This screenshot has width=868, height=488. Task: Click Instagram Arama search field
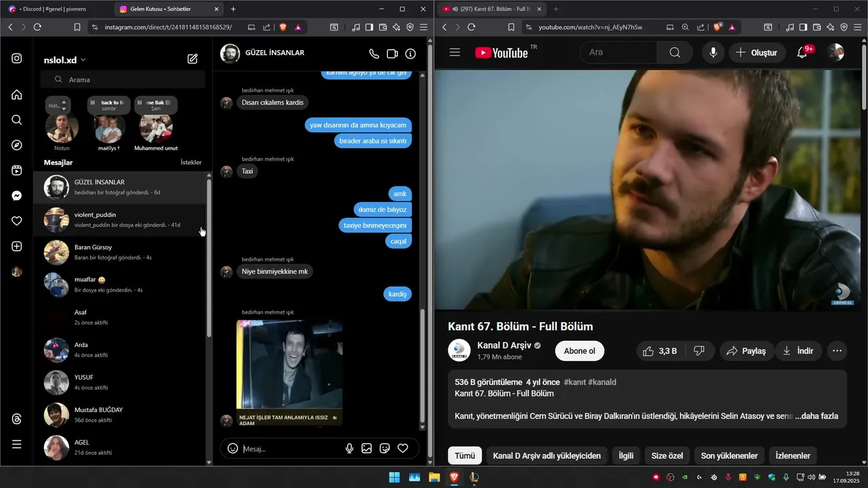coord(123,79)
